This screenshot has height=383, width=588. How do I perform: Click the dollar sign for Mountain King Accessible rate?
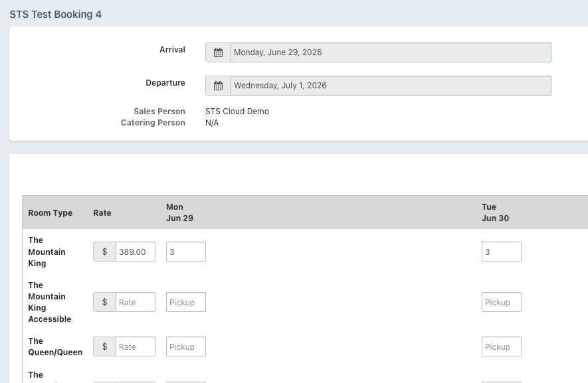[104, 302]
